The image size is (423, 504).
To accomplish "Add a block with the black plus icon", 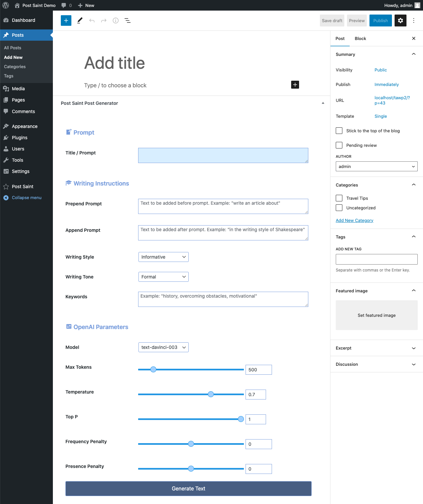I will (295, 85).
